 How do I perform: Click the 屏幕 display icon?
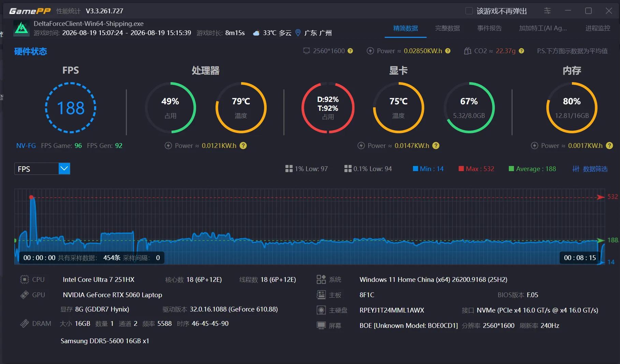[321, 325]
